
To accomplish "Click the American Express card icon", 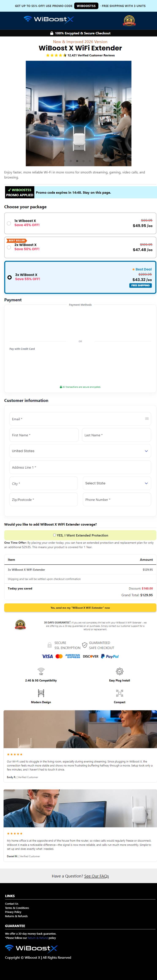I will point(72,656).
